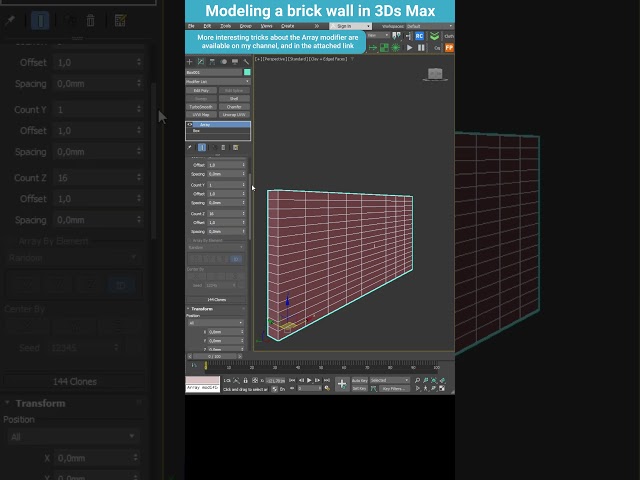
Task: Click the pin stack icon
Action: click(x=189, y=147)
